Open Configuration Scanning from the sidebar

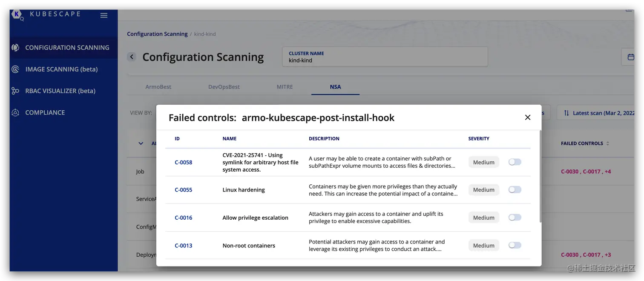pyautogui.click(x=63, y=48)
